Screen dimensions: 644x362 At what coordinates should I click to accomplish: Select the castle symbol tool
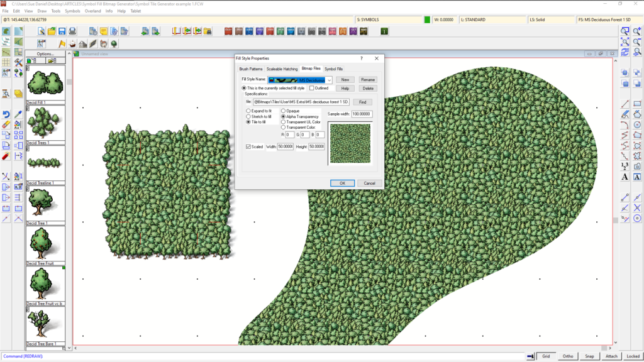[82, 43]
